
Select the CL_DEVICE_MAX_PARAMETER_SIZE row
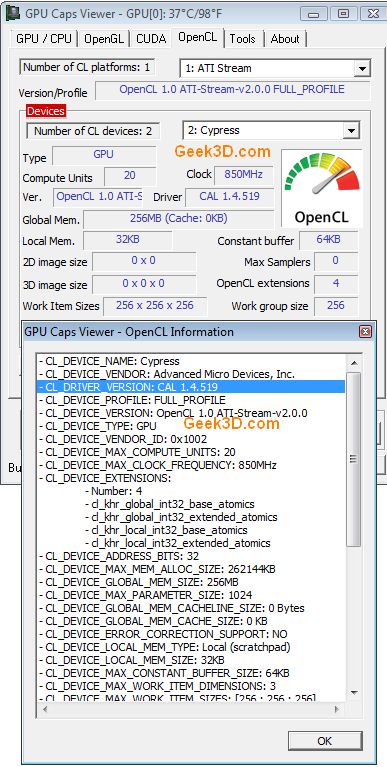click(191, 595)
